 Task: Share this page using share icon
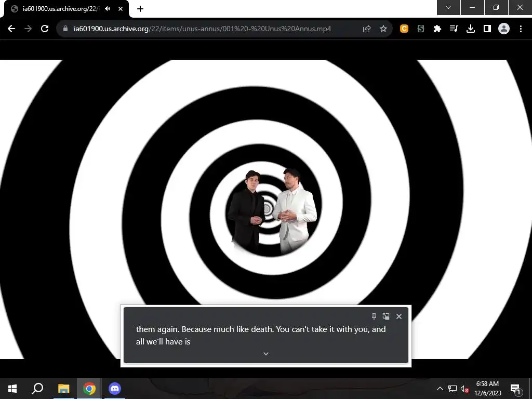[x=367, y=29]
